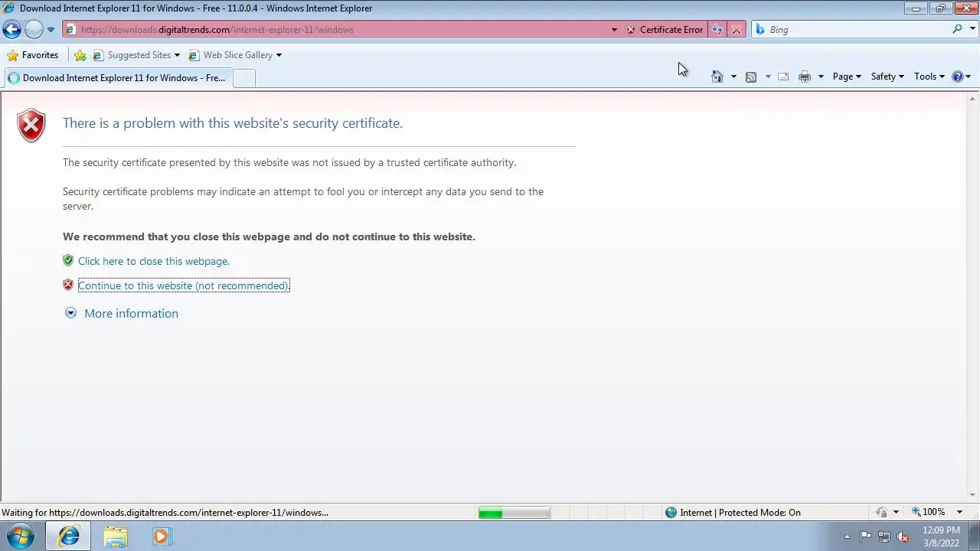
Task: Click the muted volume speaker icon
Action: click(902, 536)
